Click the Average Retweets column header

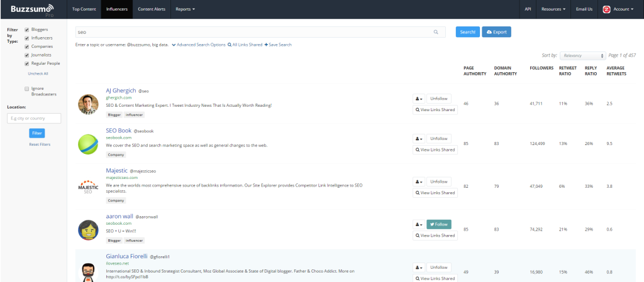click(616, 71)
